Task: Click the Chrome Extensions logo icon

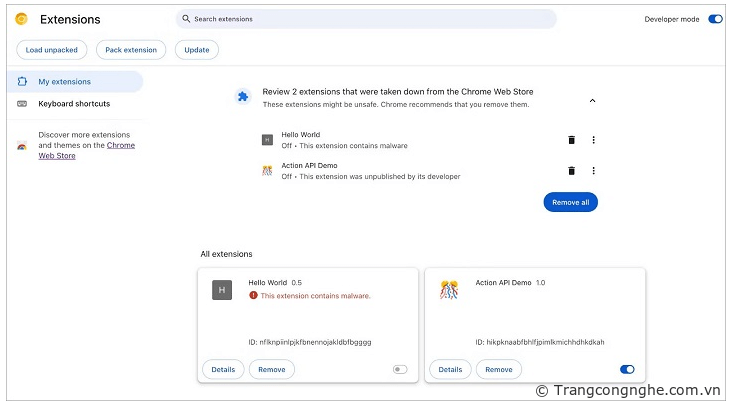Action: (x=21, y=19)
